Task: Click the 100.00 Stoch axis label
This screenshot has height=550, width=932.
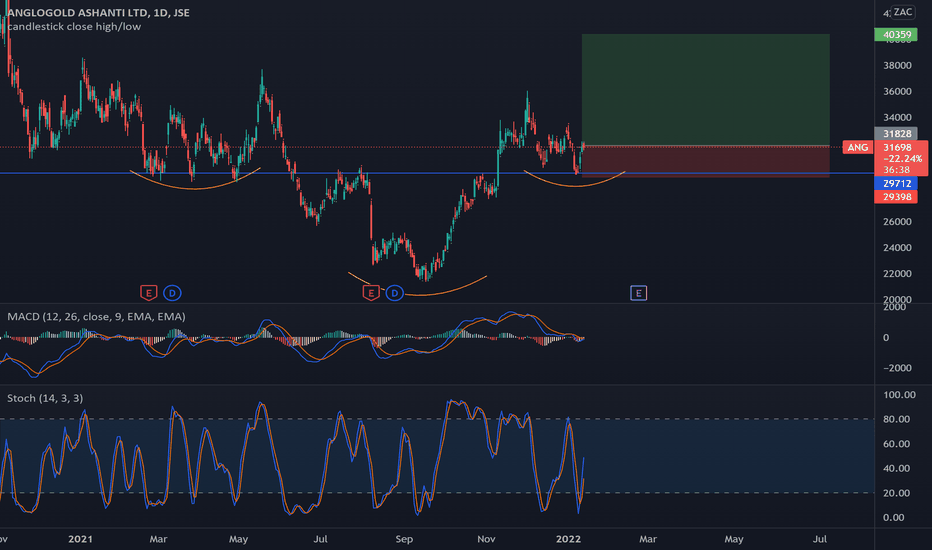Action: coord(899,395)
